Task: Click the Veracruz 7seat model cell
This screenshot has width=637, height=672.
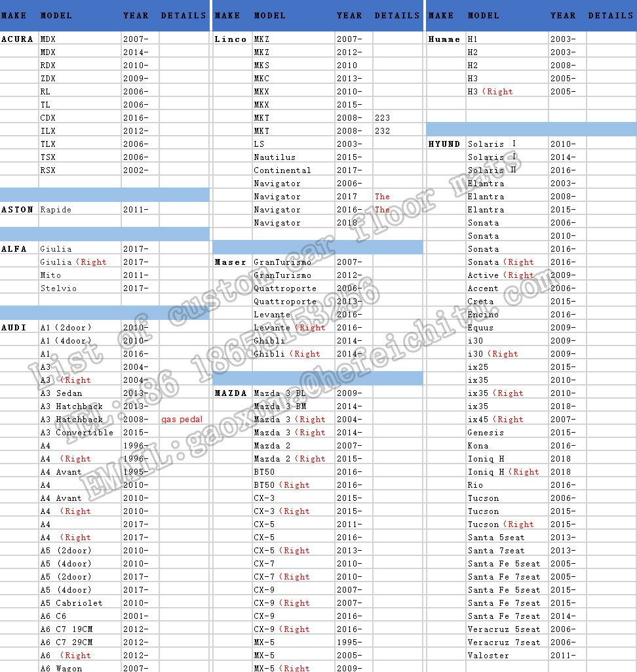Action: pos(507,642)
